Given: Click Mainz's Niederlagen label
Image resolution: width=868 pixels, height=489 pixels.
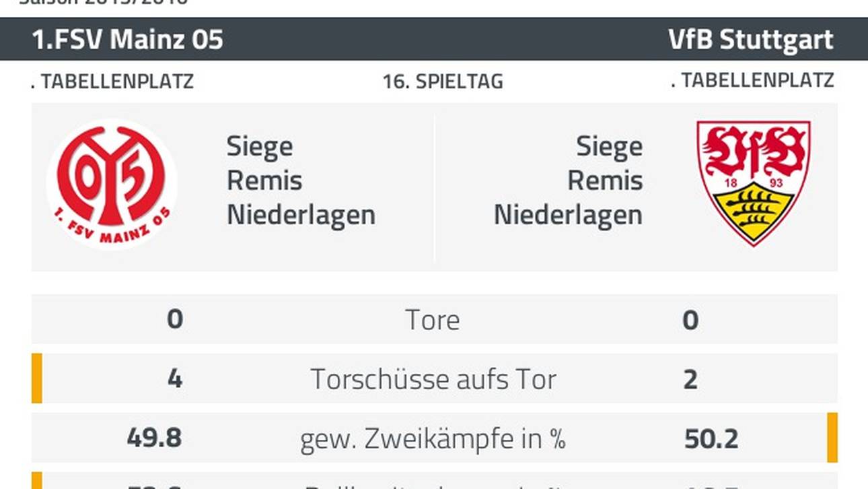Looking at the screenshot, I should (x=301, y=216).
